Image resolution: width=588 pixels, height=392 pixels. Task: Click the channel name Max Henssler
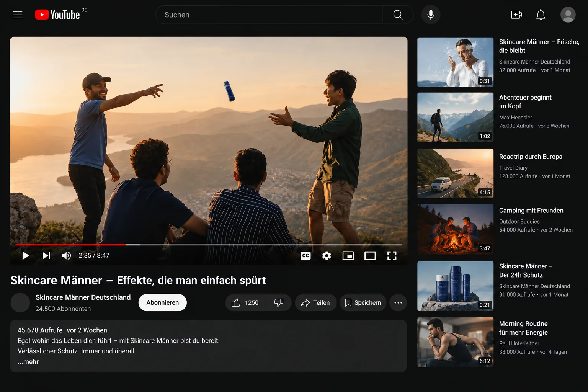click(516, 118)
